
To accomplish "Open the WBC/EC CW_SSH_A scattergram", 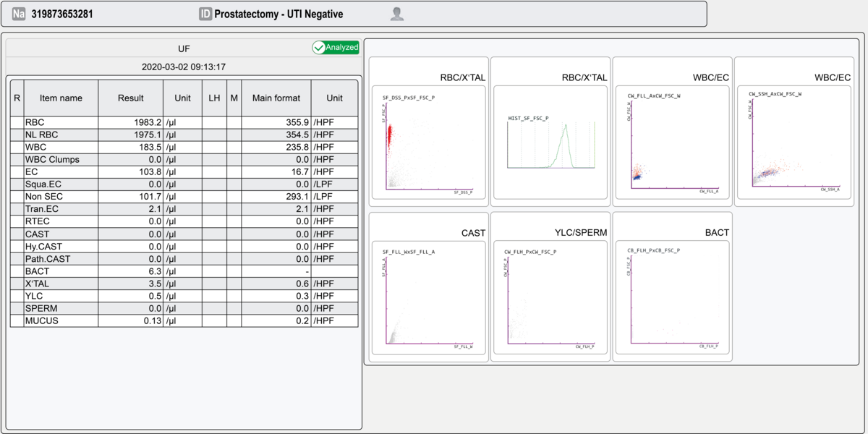I will pyautogui.click(x=793, y=144).
